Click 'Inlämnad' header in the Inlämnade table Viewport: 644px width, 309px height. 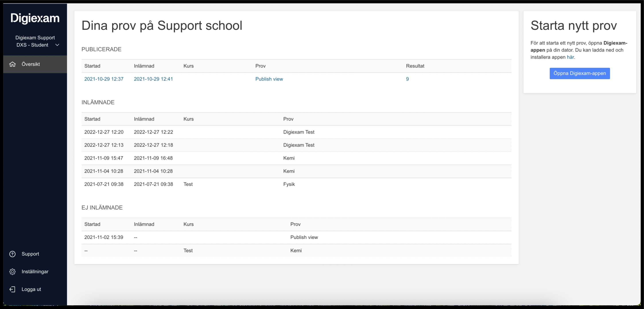tap(144, 119)
